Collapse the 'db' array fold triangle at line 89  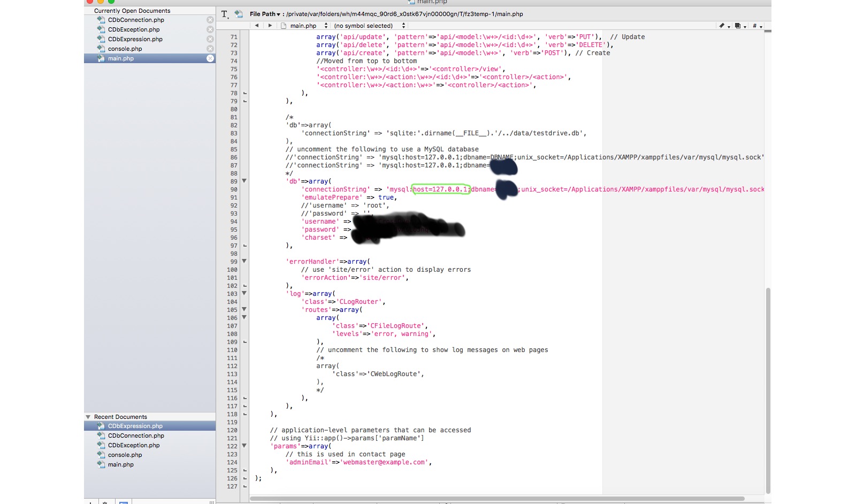(244, 181)
